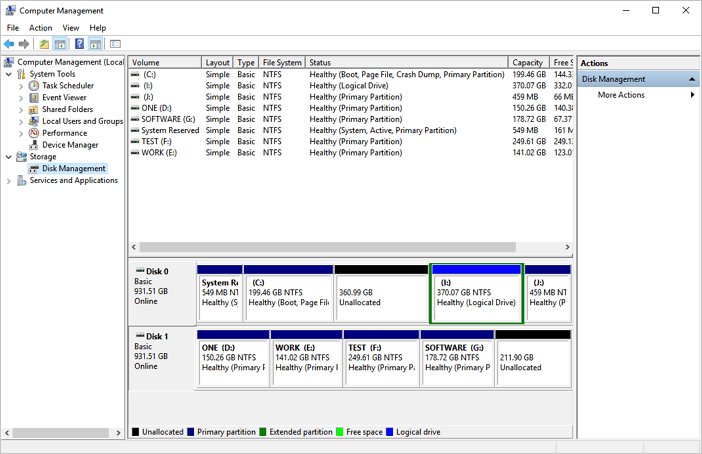702x454 pixels.
Task: Select the 360.99 GB Unallocated block
Action: coord(380,296)
